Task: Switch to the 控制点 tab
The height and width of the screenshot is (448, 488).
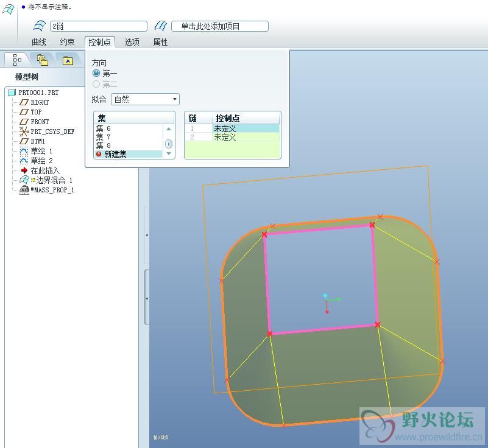Action: (99, 42)
